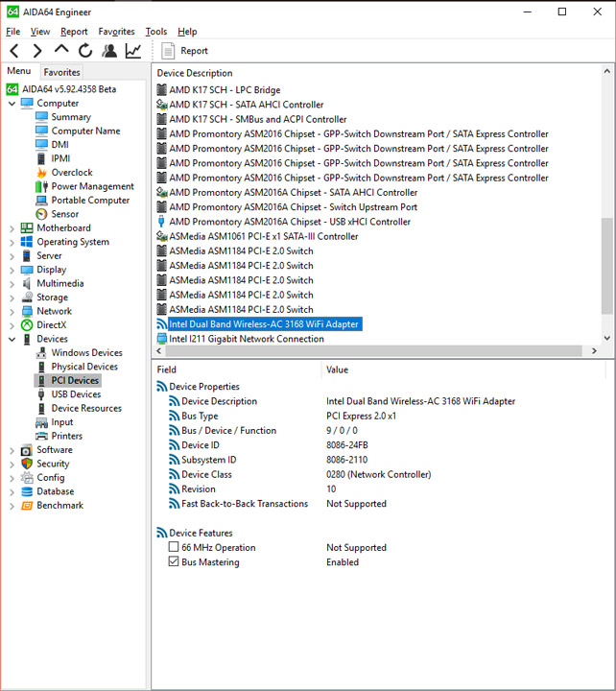Click the DirectX Xbox icon
This screenshot has height=691, width=616.
pos(27,325)
